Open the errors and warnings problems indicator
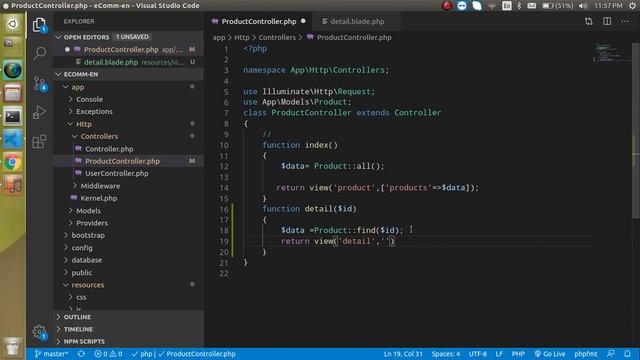640x360 pixels. point(108,354)
